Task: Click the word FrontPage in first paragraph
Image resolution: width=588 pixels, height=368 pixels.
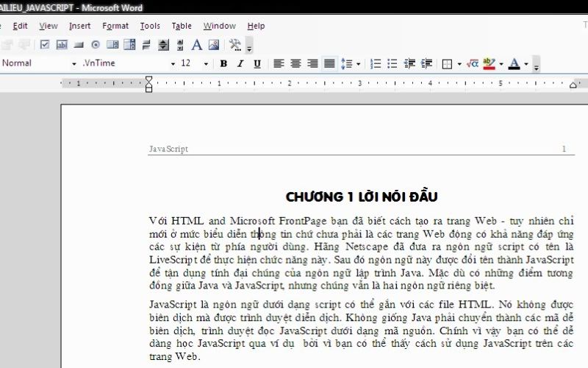Action: click(x=303, y=221)
